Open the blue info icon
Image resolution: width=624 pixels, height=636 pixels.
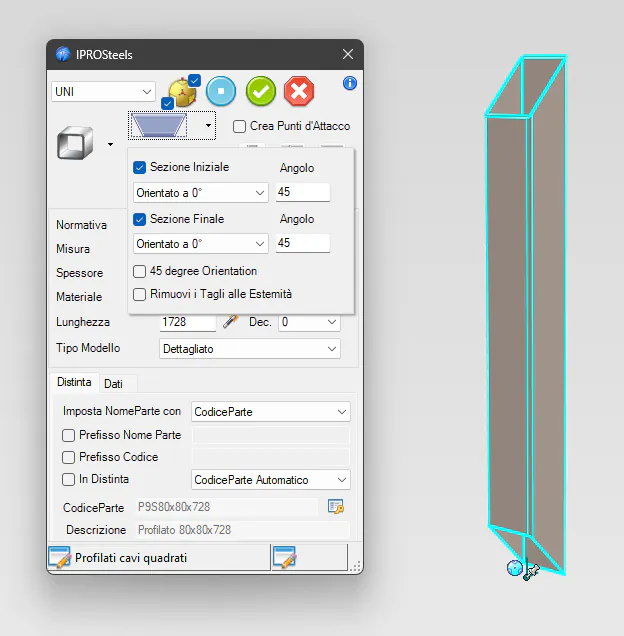[350, 83]
